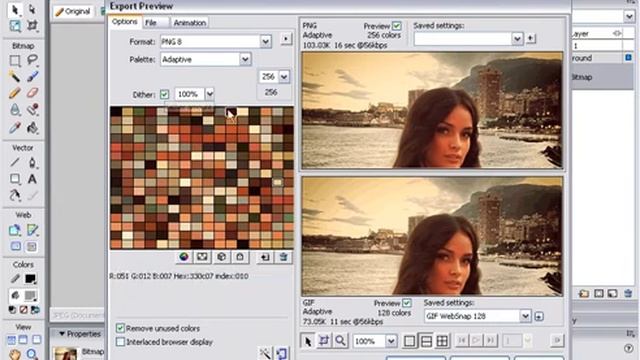Select the Rubber Stamp tool
Viewport: 640px width, 360px height.
coord(32,110)
